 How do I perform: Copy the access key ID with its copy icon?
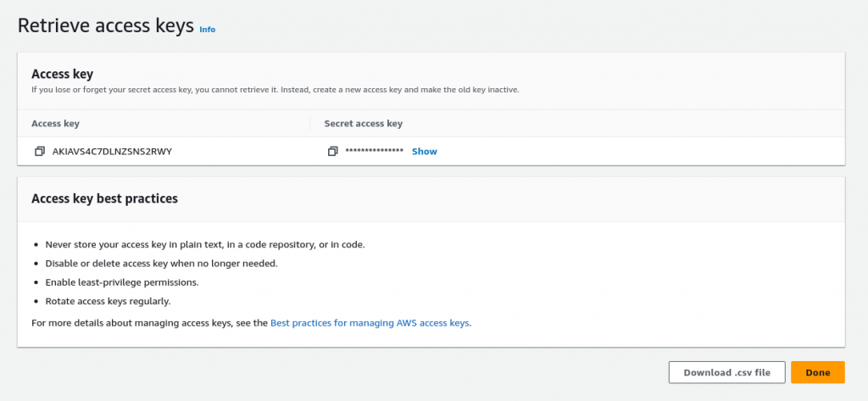(39, 152)
